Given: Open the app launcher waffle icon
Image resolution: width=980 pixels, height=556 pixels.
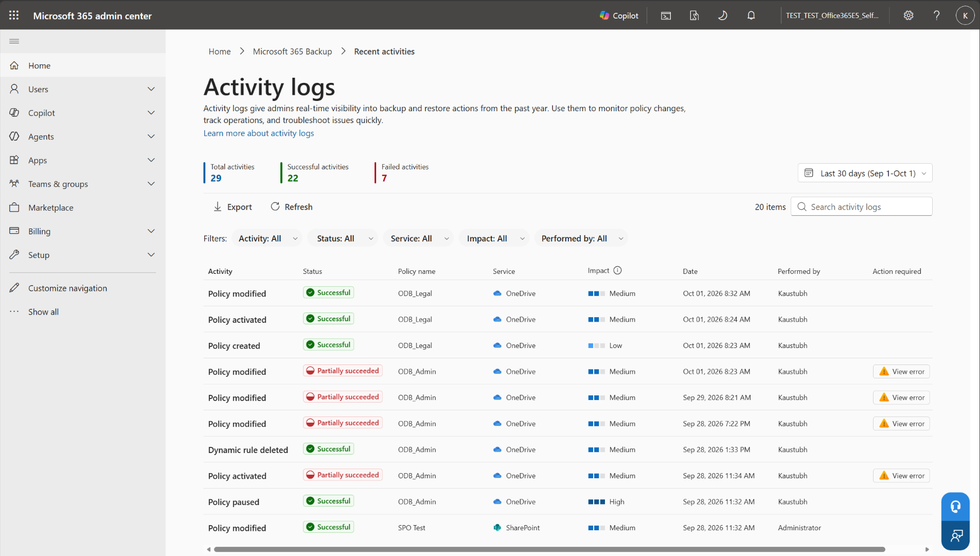Looking at the screenshot, I should (x=14, y=15).
